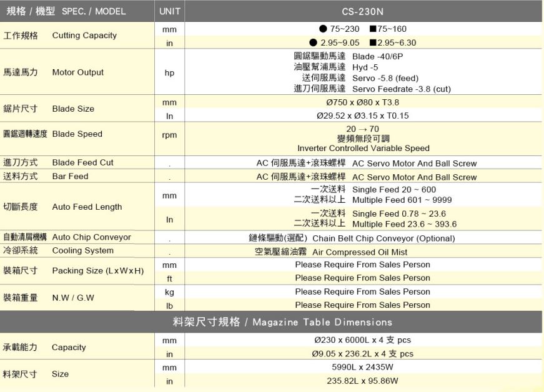Click the "油壓幫浦馬達" motor label

point(320,67)
